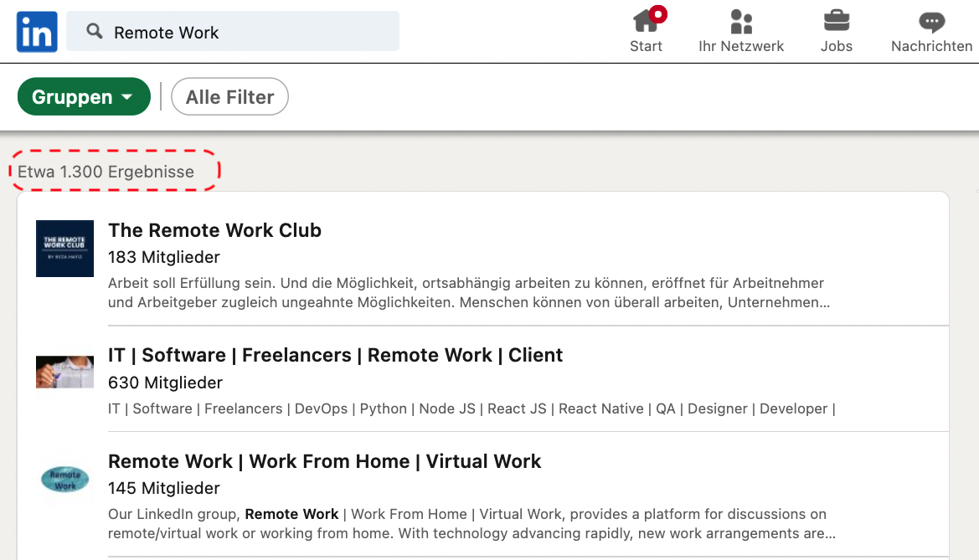Click the Remote Work oval logo thumbnail
979x560 pixels.
coord(65,480)
